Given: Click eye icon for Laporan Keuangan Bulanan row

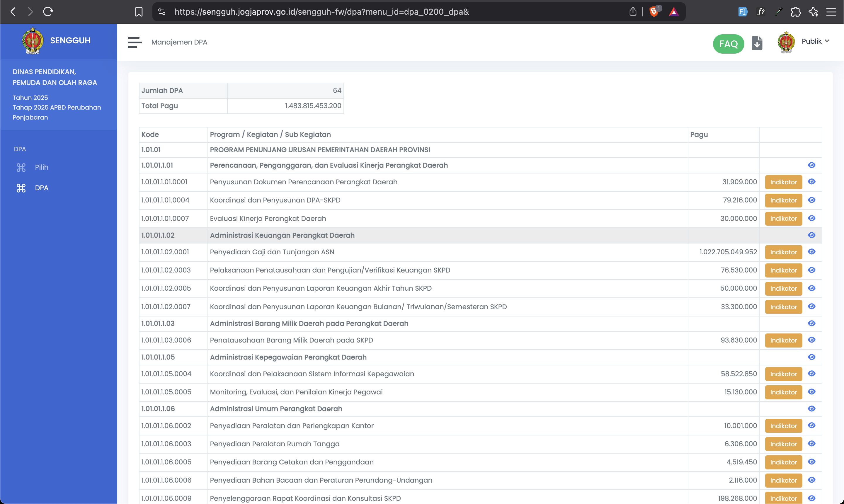Looking at the screenshot, I should (811, 307).
